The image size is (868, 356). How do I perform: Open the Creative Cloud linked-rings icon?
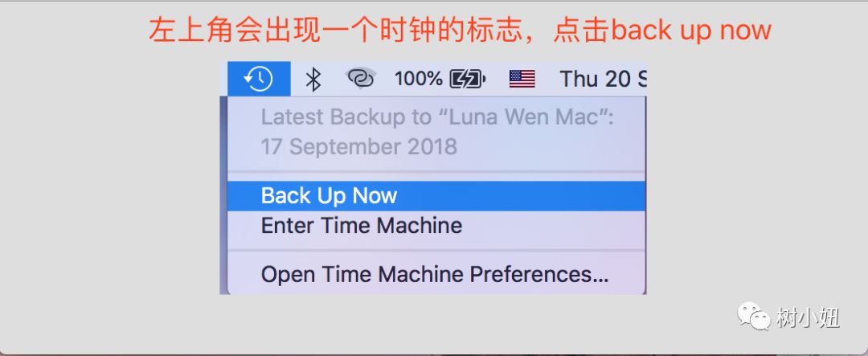coord(360,79)
